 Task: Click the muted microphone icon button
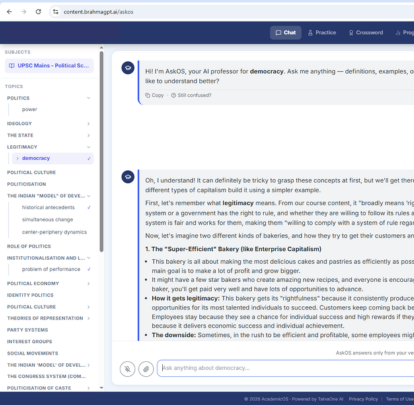(127, 369)
